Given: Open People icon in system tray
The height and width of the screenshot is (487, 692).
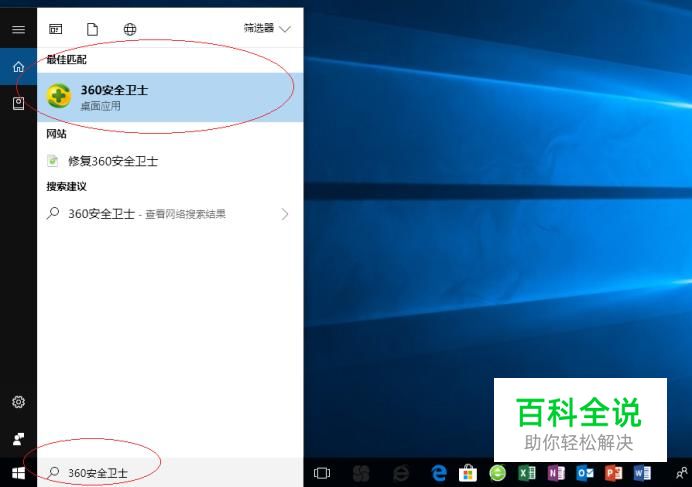Looking at the screenshot, I should click(682, 473).
